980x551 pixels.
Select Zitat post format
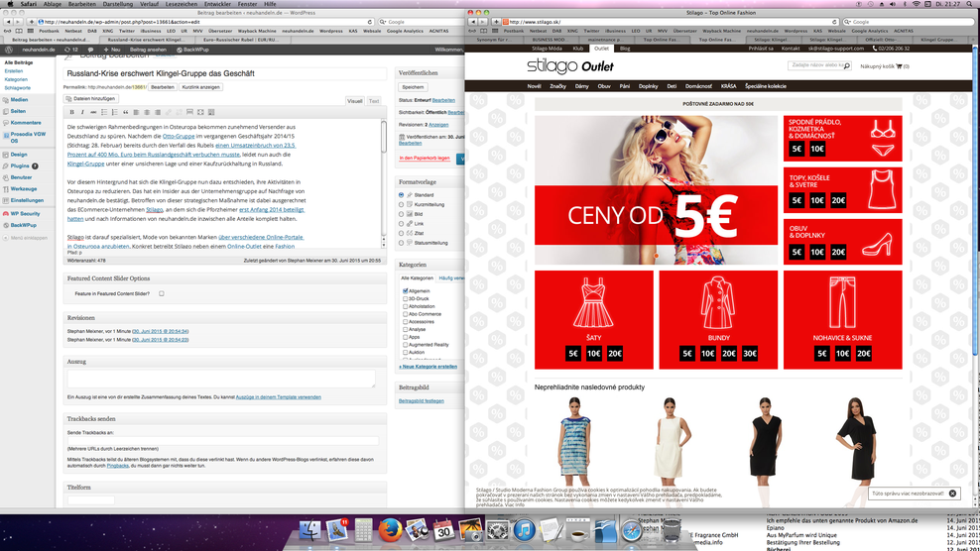click(402, 233)
